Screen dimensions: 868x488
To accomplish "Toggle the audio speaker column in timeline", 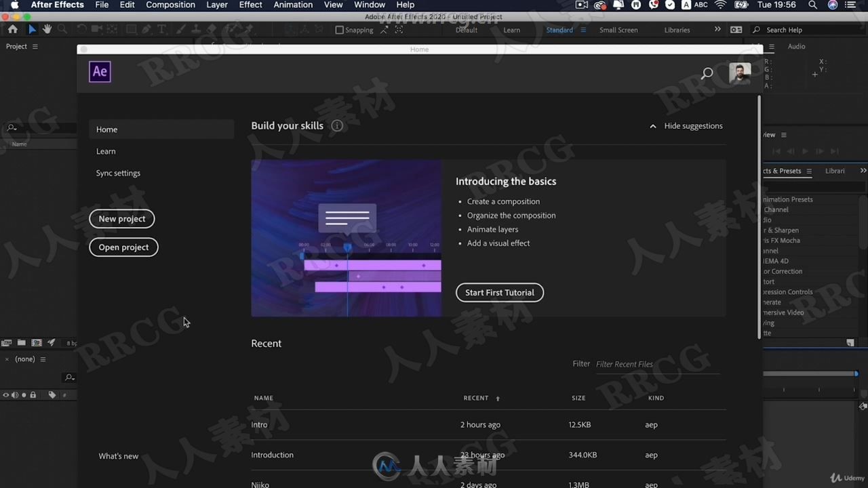I will click(x=15, y=394).
